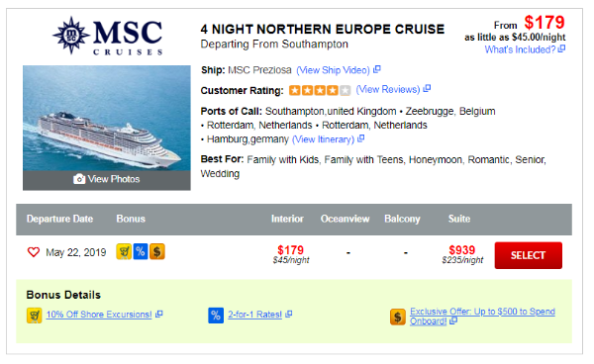
Task: Click the MSC Preziosa ship photo
Action: click(x=107, y=118)
